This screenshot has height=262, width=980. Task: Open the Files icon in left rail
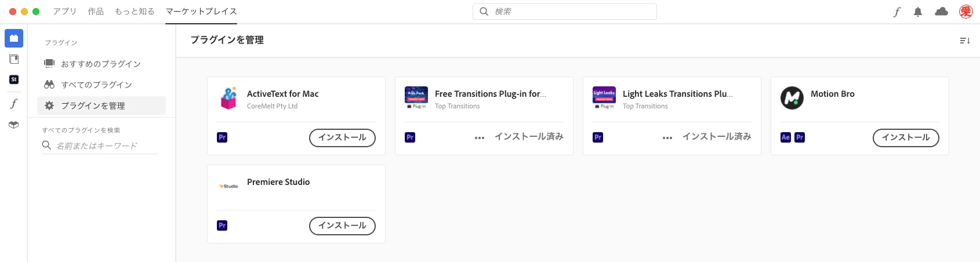(14, 59)
